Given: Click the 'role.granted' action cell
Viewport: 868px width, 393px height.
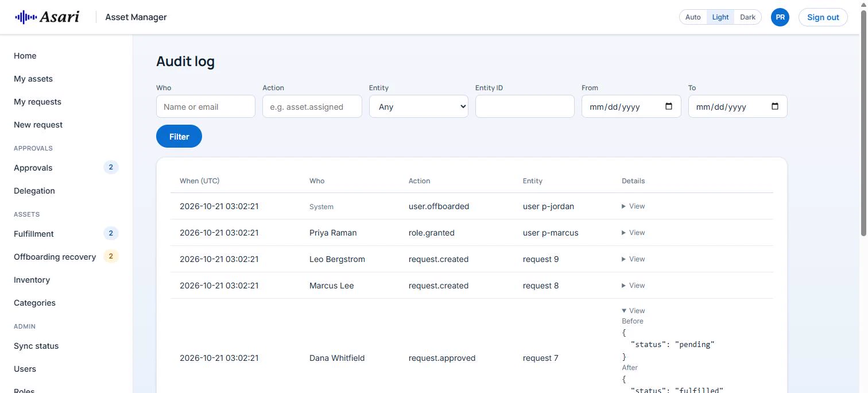Looking at the screenshot, I should coord(431,233).
